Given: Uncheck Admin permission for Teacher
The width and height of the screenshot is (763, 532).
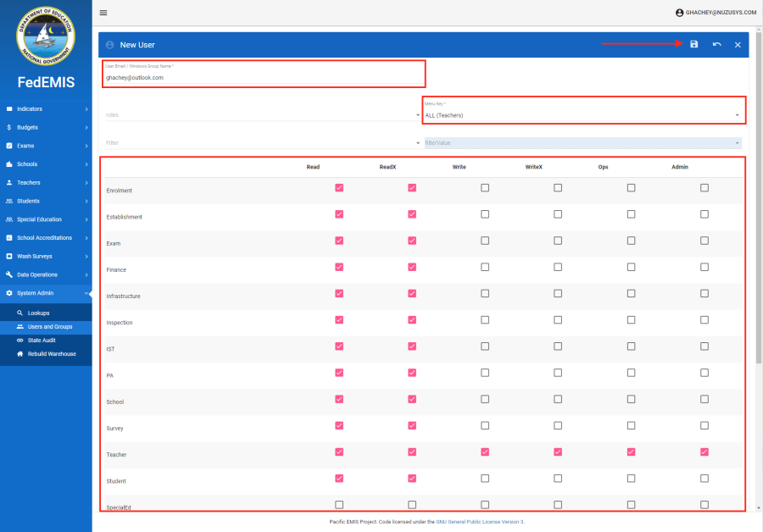Looking at the screenshot, I should (x=705, y=452).
